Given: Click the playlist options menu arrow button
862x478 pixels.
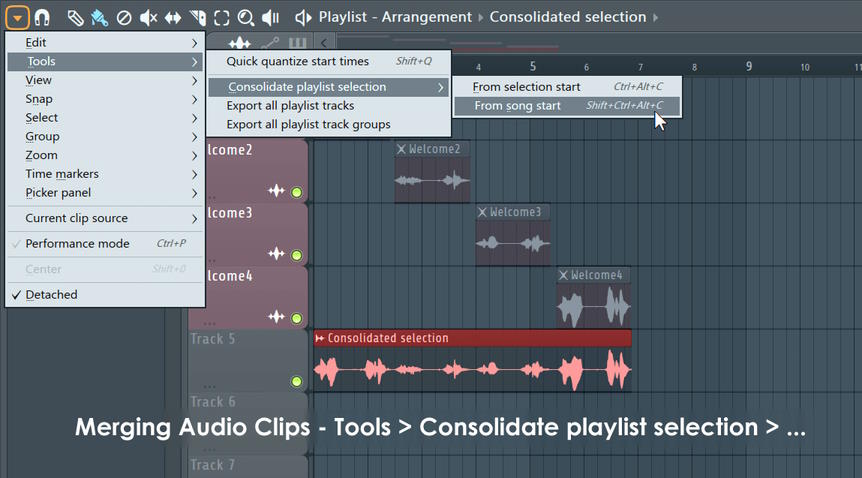Looking at the screenshot, I should pyautogui.click(x=17, y=17).
